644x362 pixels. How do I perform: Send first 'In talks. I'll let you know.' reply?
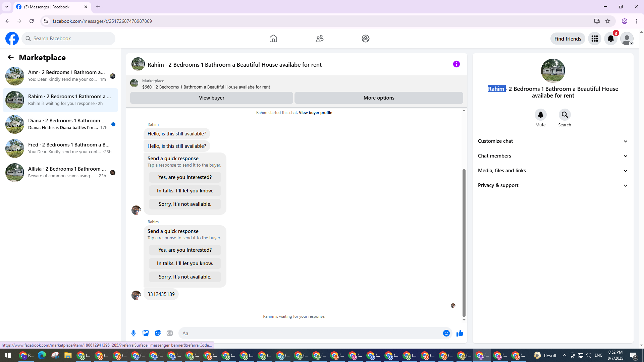point(185,191)
